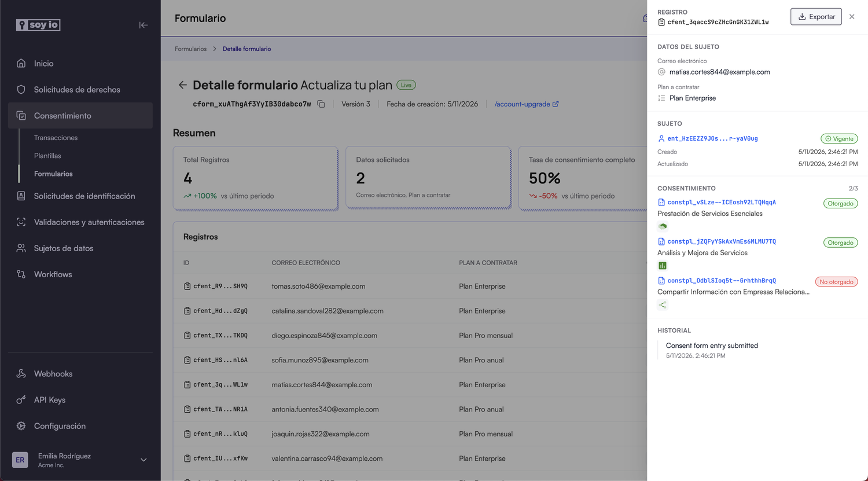
Task: Open the Inicio home icon
Action: click(21, 63)
